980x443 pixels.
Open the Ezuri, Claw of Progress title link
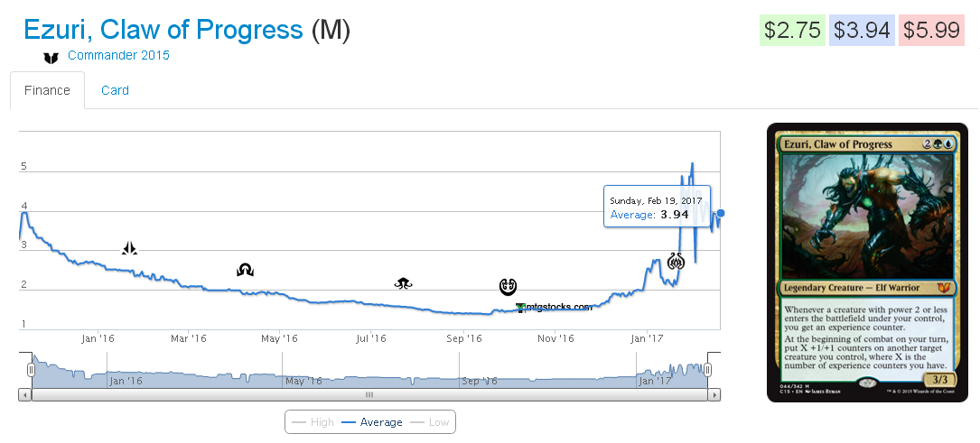coord(163,30)
